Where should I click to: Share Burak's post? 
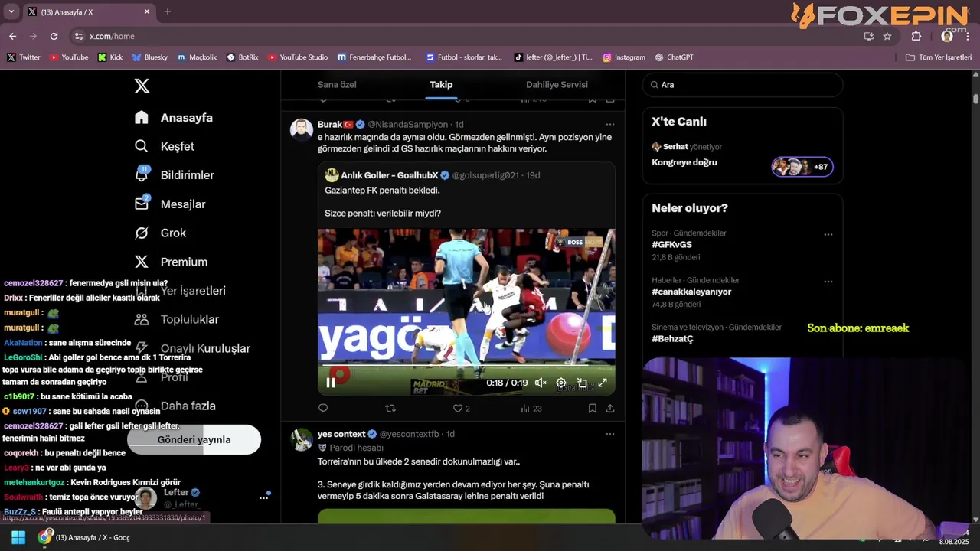[610, 409]
